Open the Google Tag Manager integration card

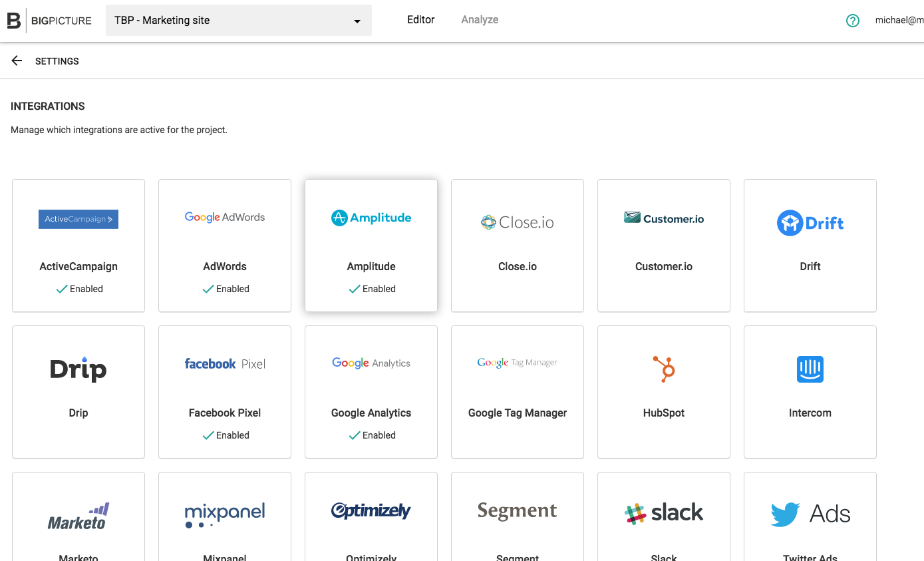[x=518, y=392]
